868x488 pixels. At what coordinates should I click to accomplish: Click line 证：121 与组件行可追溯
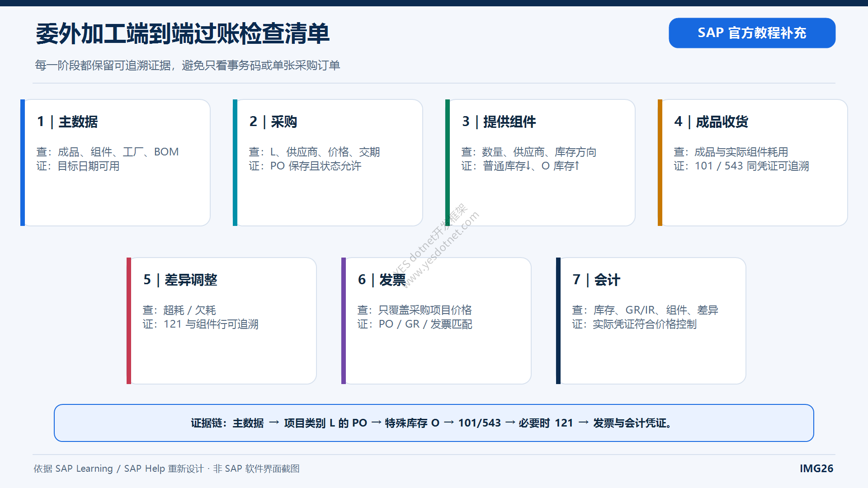pos(201,324)
